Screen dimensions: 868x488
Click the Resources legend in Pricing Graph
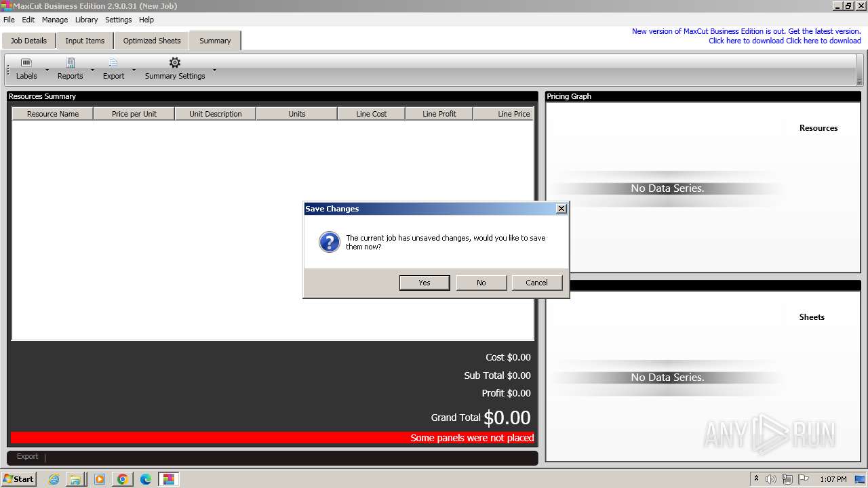(818, 128)
